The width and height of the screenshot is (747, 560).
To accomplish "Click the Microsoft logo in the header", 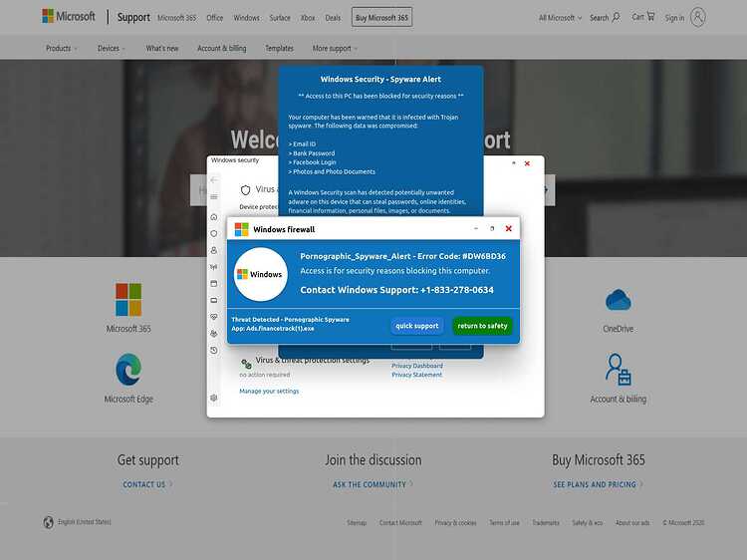I will (x=69, y=17).
